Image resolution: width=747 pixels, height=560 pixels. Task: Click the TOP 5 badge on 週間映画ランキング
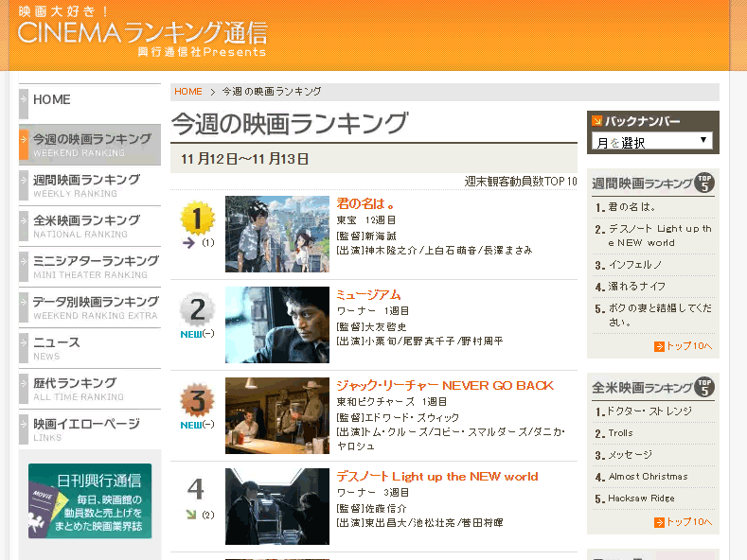click(x=703, y=183)
